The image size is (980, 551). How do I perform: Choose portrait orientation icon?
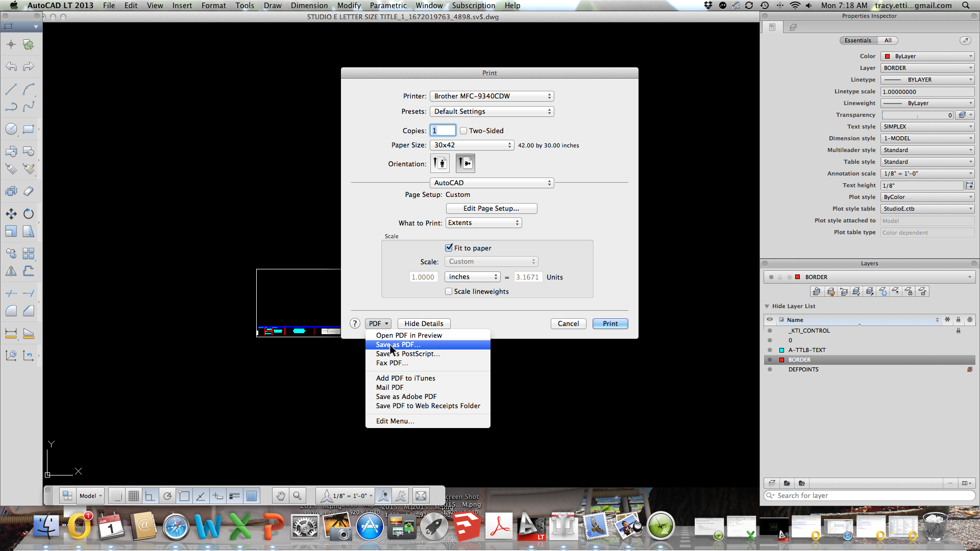point(440,164)
